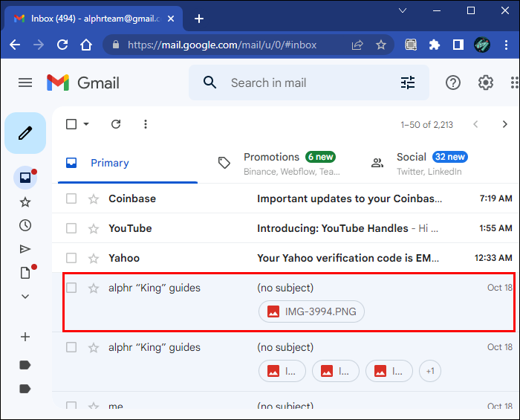520x420 pixels.
Task: Open select dropdown arrow next to checkbox
Action: [86, 124]
